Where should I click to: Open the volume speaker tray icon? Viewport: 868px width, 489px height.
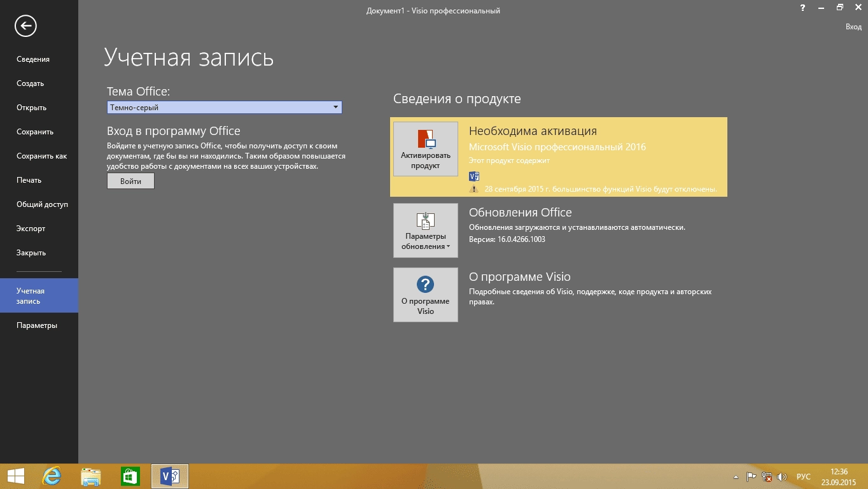pos(783,477)
